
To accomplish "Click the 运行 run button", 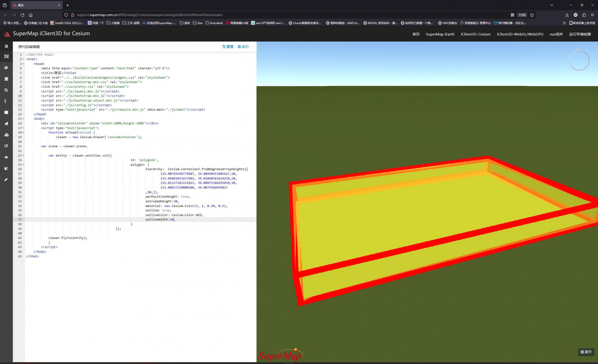I will coord(243,47).
